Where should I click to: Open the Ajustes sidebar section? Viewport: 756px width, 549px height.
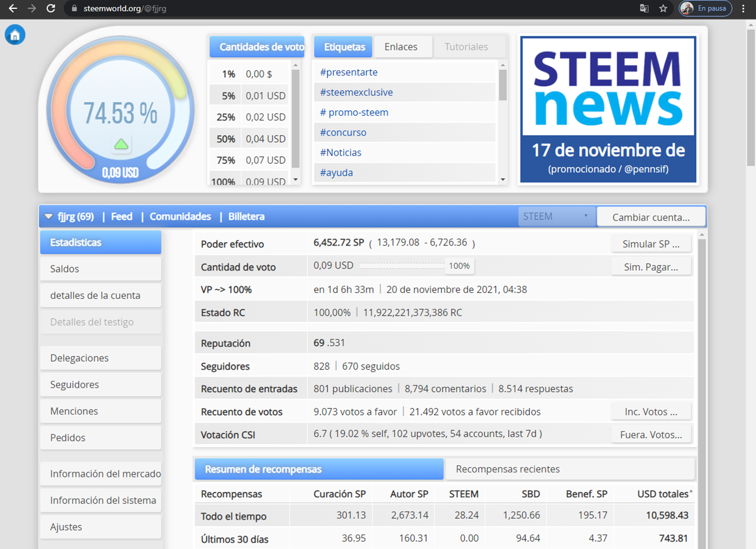100,527
